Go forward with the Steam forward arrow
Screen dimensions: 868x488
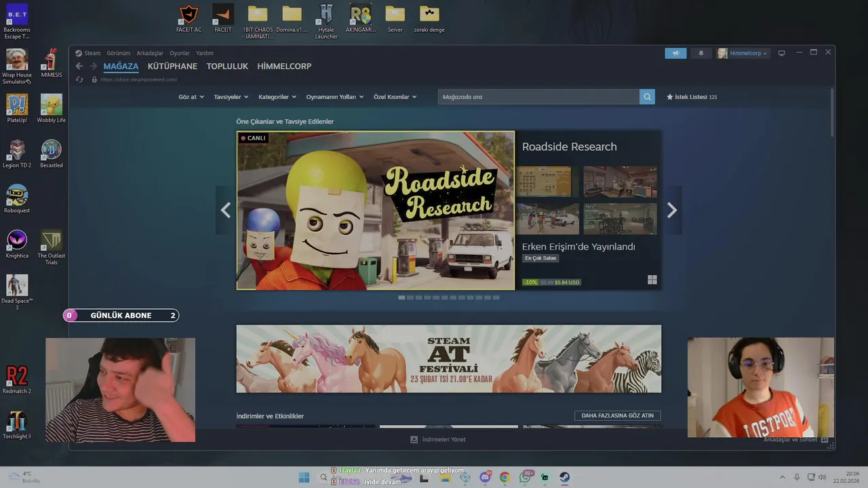pos(94,66)
